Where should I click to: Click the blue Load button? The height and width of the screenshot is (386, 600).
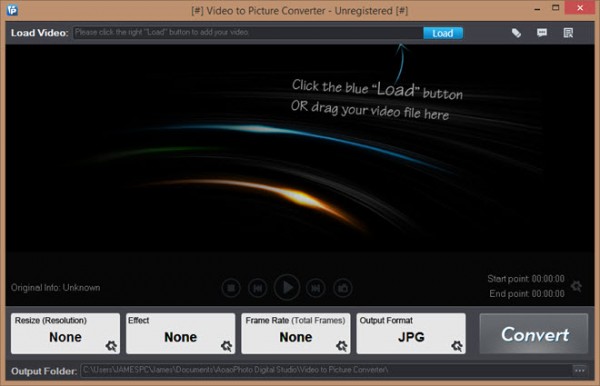click(x=443, y=33)
